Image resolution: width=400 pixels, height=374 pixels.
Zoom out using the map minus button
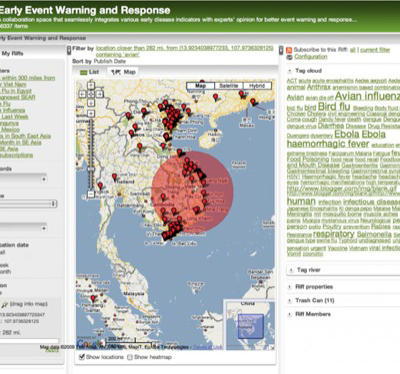91,194
